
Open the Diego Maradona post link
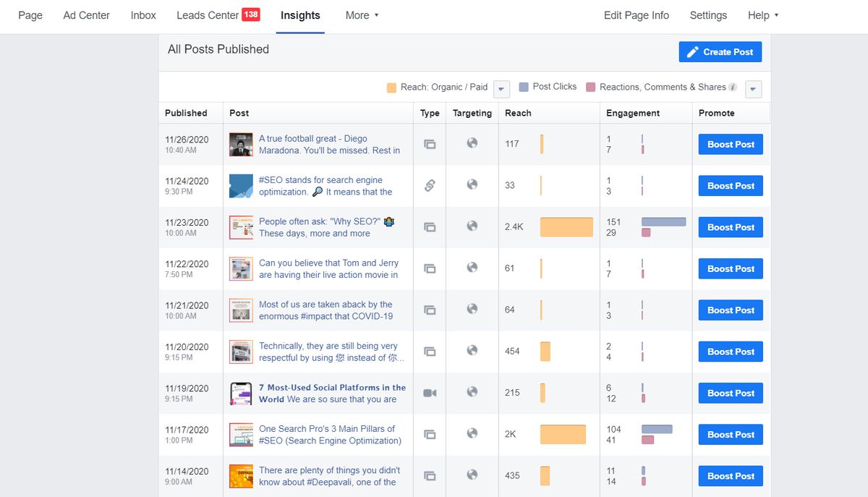point(329,145)
